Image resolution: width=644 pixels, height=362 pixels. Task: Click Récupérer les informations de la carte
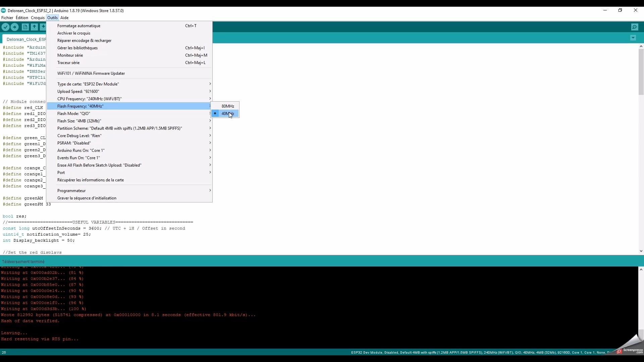pos(91,180)
